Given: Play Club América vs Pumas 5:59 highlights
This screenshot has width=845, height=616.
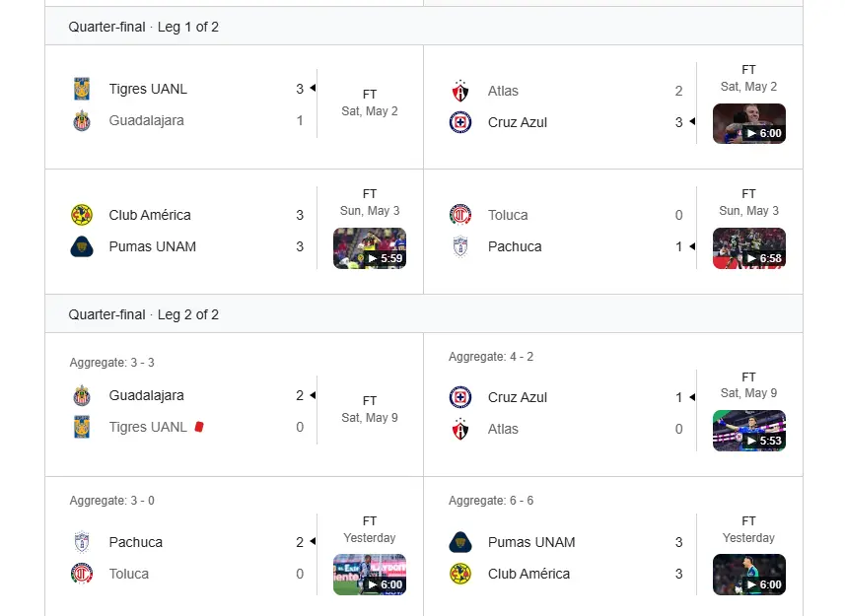Looking at the screenshot, I should point(370,248).
